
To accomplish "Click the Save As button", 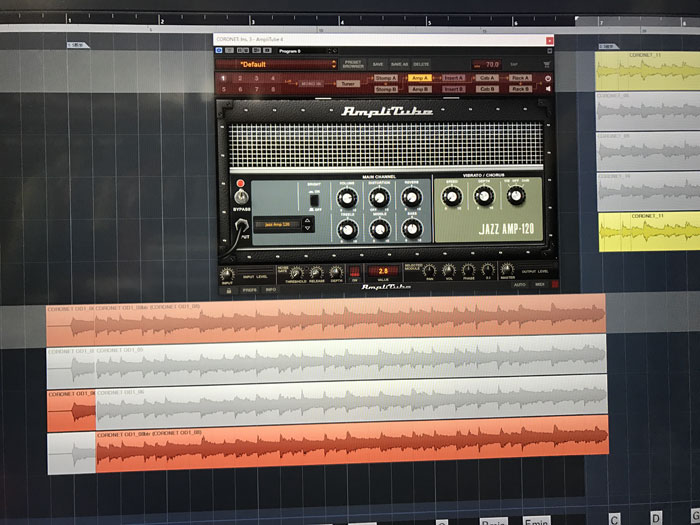I will coord(399,64).
